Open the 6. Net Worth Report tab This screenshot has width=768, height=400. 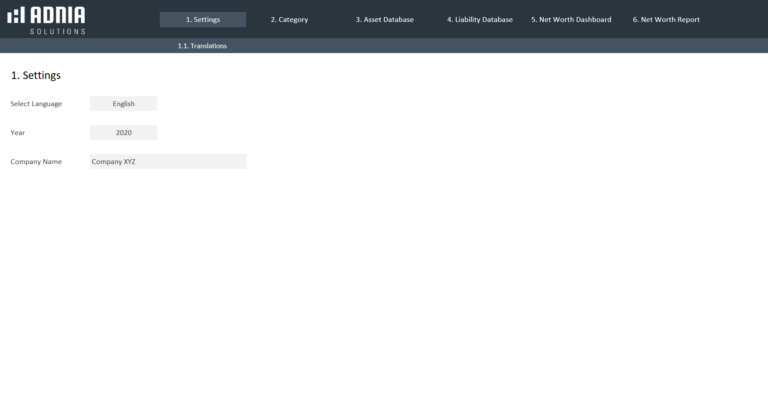(x=666, y=20)
